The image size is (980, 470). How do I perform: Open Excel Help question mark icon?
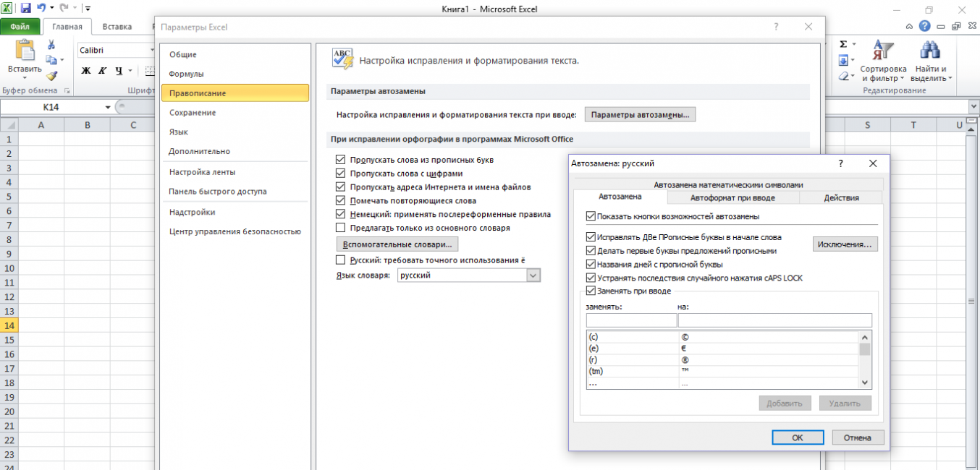924,26
